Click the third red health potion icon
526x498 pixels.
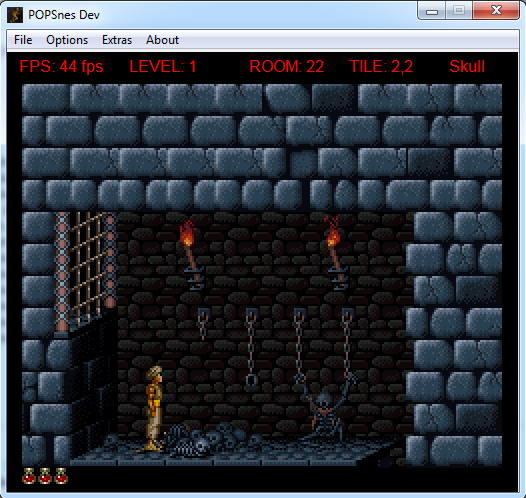61,476
